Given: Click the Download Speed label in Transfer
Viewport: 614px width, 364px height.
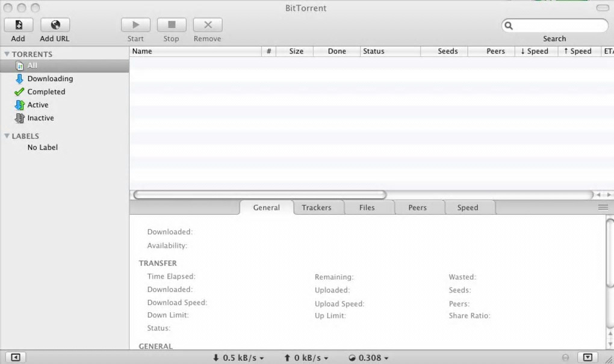Looking at the screenshot, I should click(x=177, y=303).
